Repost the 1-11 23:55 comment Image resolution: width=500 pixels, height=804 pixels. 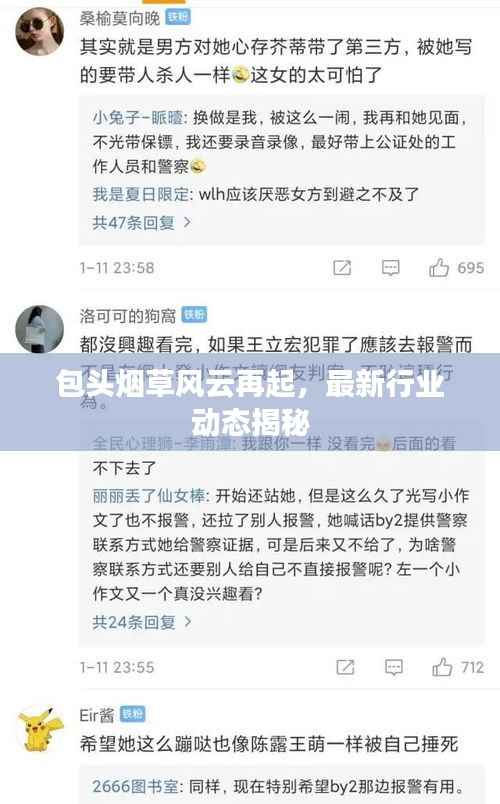click(345, 667)
